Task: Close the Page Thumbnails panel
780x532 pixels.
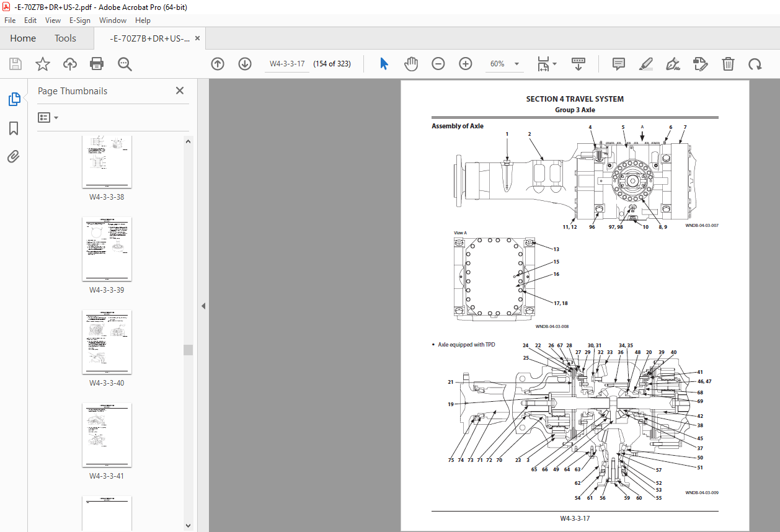Action: click(x=180, y=91)
